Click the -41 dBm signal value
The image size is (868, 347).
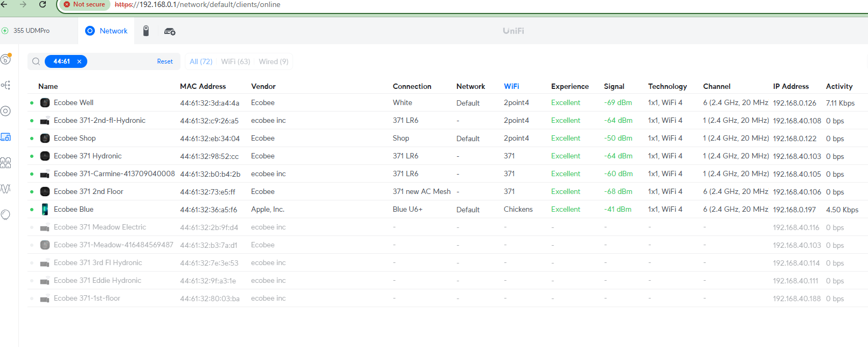pos(618,209)
